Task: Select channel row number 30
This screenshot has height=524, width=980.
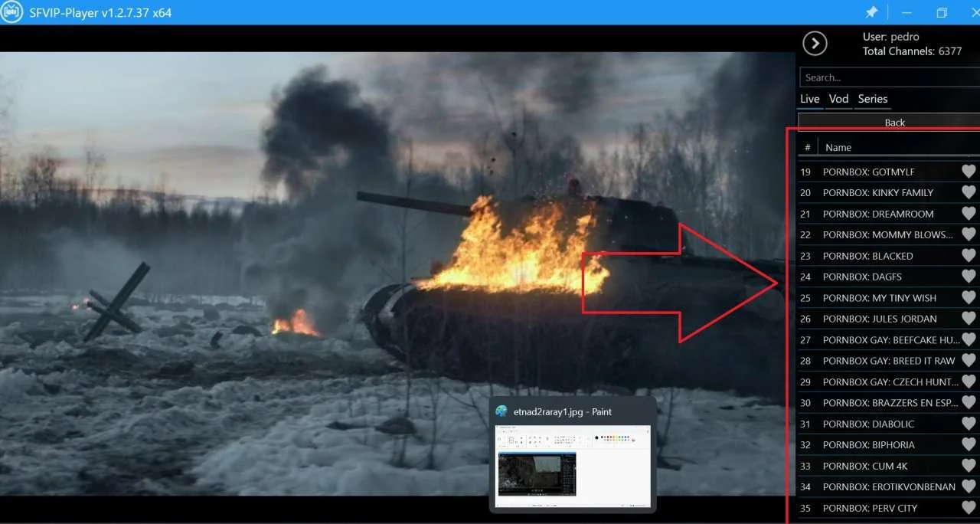Action: [888, 403]
